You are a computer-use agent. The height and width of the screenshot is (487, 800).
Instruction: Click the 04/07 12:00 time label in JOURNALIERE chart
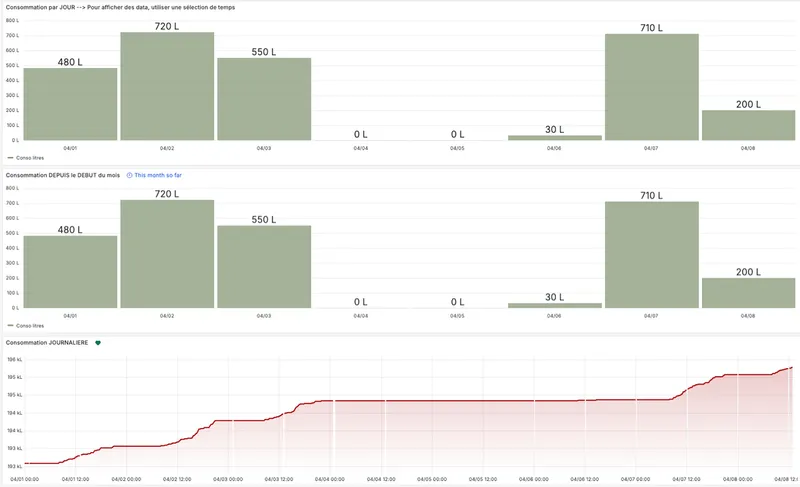click(687, 479)
